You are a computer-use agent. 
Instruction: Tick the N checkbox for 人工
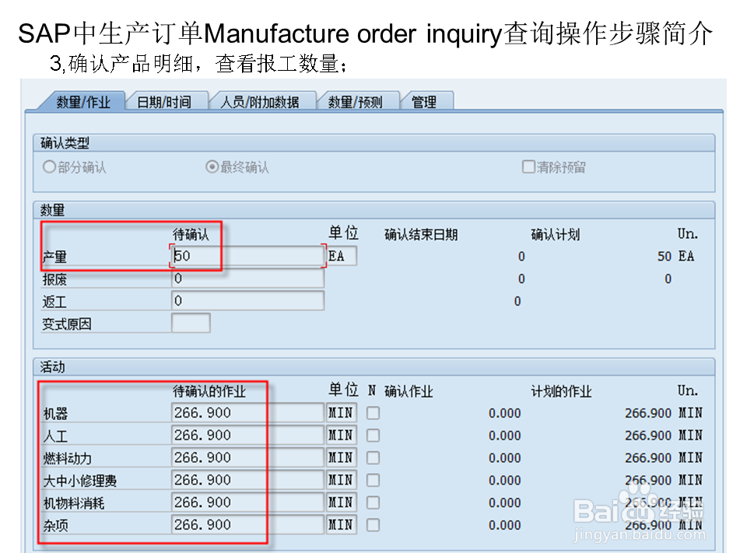click(373, 436)
